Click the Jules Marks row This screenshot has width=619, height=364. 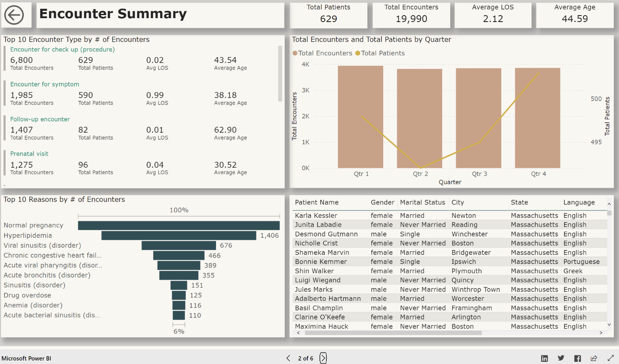click(450, 289)
